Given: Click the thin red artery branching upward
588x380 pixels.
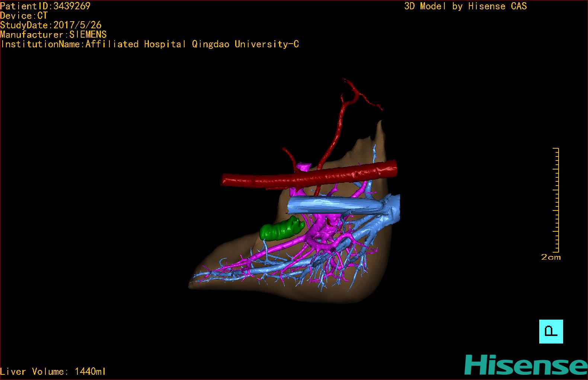Looking at the screenshot, I should [x=338, y=130].
